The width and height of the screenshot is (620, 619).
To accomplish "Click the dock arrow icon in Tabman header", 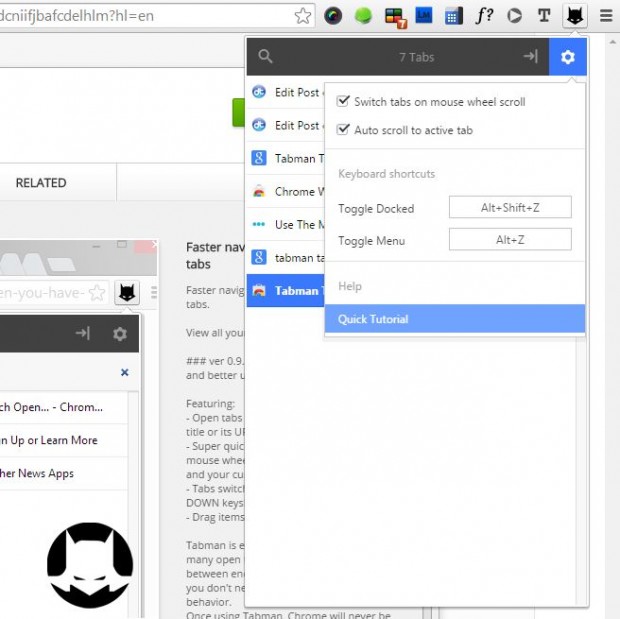I will tap(531, 57).
